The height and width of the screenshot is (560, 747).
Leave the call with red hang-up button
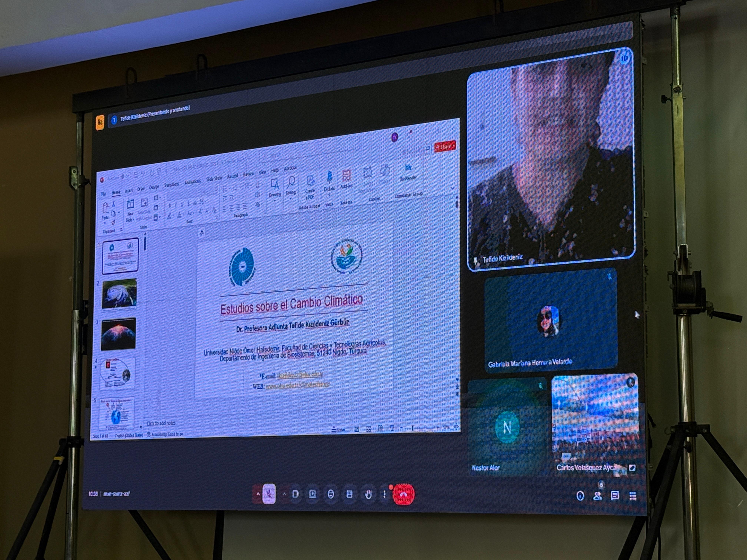[x=404, y=494]
